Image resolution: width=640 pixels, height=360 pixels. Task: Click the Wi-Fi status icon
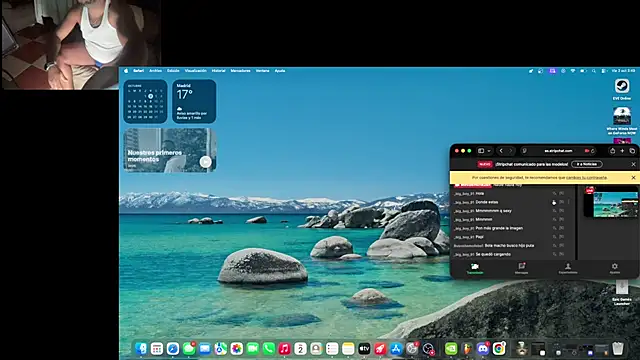[573, 71]
